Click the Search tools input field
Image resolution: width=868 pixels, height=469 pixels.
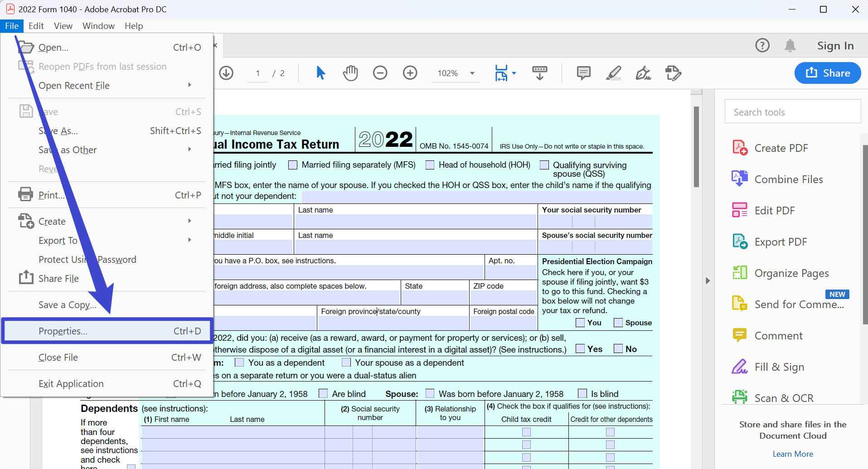click(792, 111)
